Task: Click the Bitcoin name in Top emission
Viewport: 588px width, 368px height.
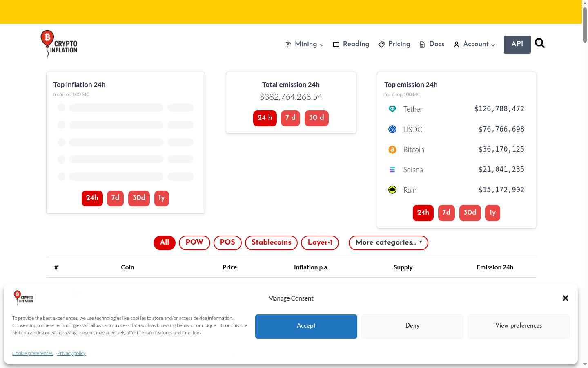Action: (x=414, y=150)
